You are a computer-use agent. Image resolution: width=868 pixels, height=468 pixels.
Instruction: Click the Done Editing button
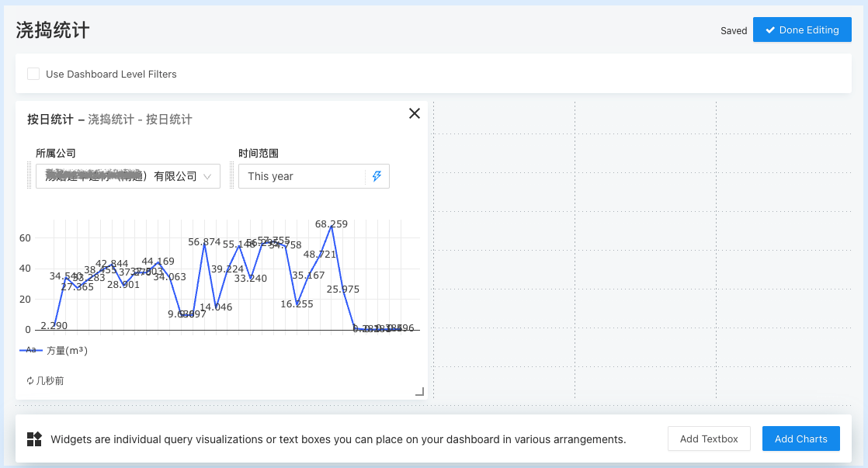pos(802,29)
